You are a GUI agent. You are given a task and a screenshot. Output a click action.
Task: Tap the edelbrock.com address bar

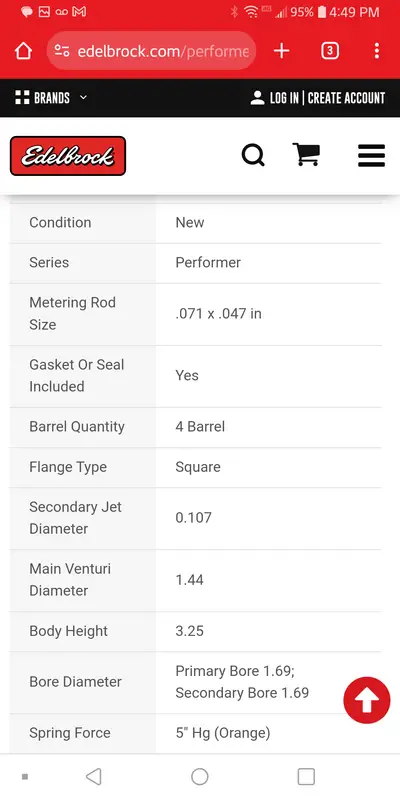[x=151, y=51]
